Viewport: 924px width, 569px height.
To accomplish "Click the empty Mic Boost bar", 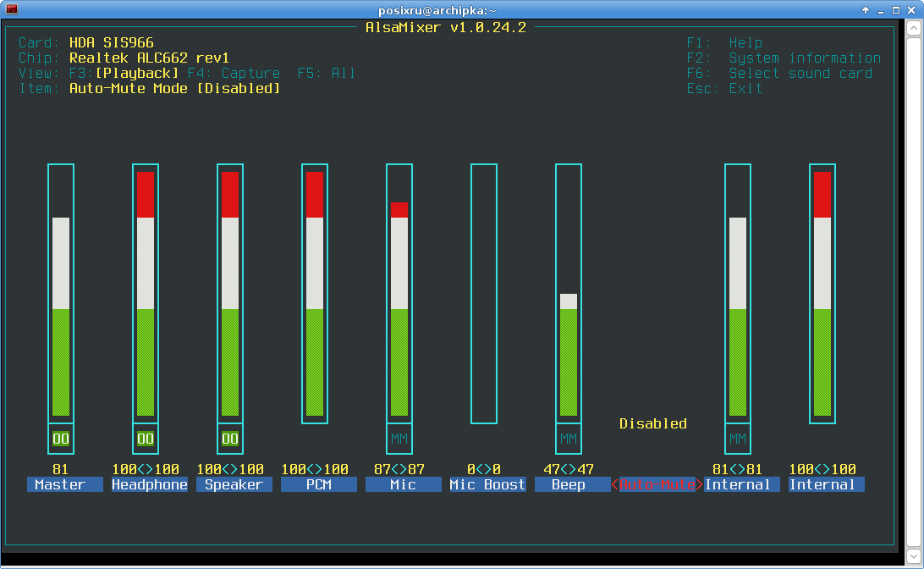I will pyautogui.click(x=484, y=294).
